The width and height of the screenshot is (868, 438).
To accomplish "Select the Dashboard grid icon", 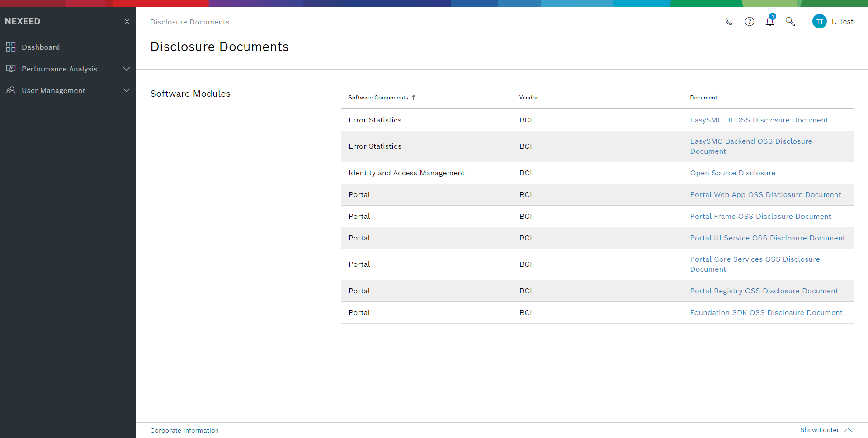I will 11,47.
